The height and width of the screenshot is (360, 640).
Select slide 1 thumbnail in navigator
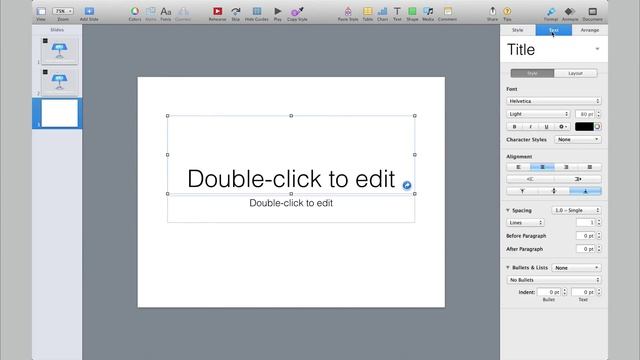(60, 51)
